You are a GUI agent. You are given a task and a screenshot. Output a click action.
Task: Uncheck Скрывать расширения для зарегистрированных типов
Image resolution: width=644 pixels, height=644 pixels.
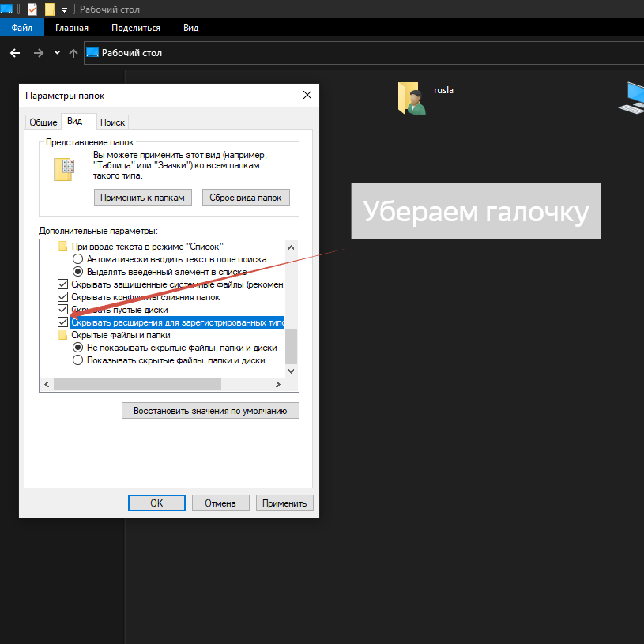pos(63,322)
